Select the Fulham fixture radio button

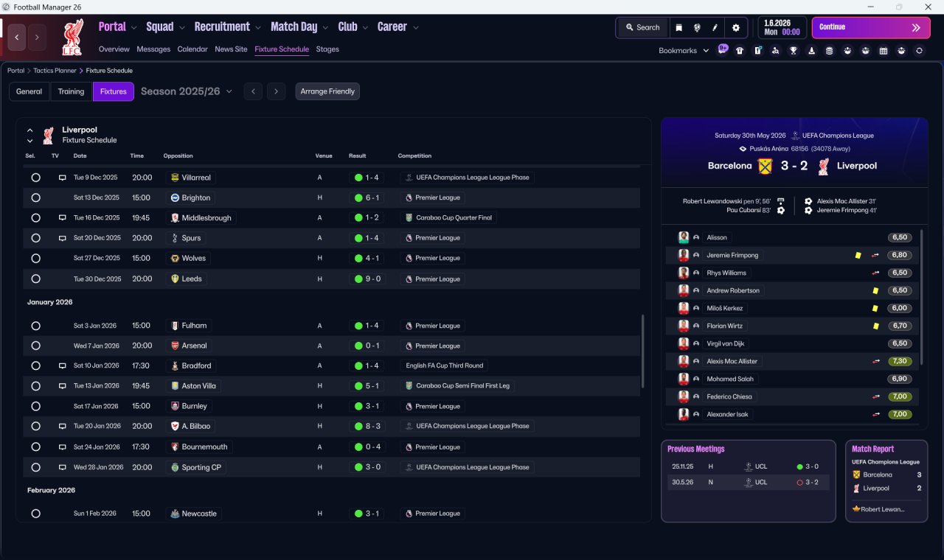35,326
